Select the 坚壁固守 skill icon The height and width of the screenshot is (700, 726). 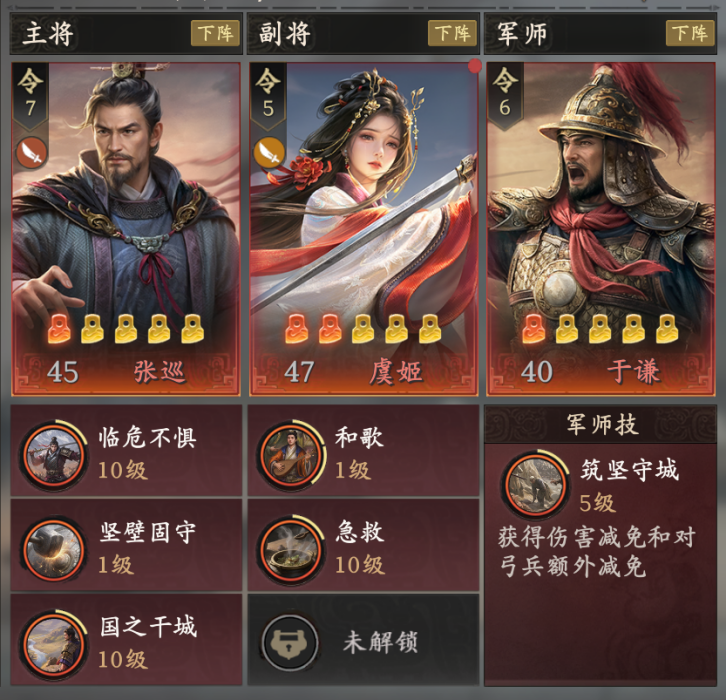[54, 550]
